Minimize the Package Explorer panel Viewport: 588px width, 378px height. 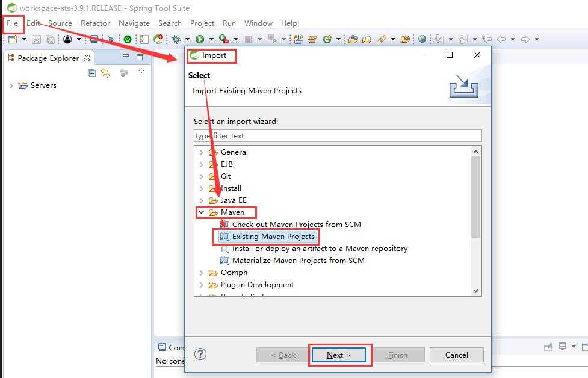point(126,56)
